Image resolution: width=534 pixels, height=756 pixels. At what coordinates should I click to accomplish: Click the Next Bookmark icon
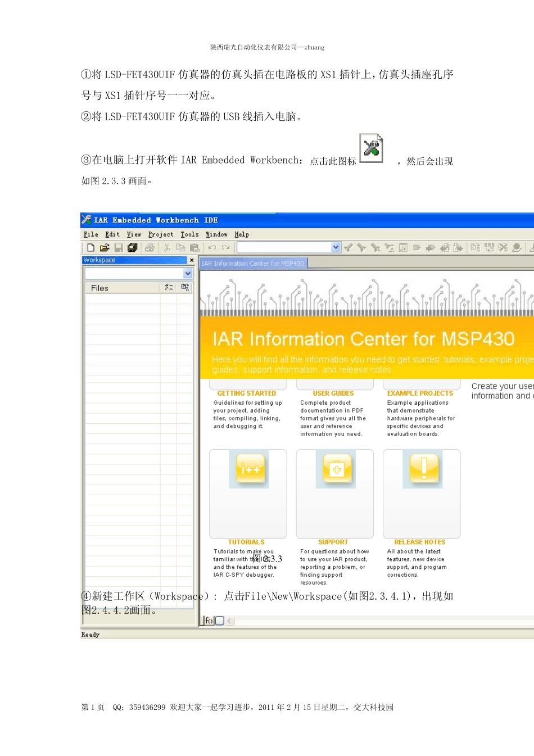click(431, 248)
